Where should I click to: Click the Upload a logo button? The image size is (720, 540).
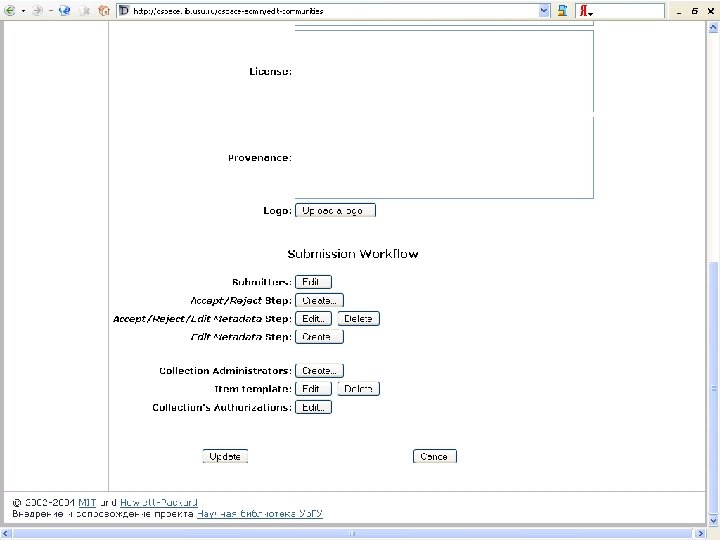335,210
